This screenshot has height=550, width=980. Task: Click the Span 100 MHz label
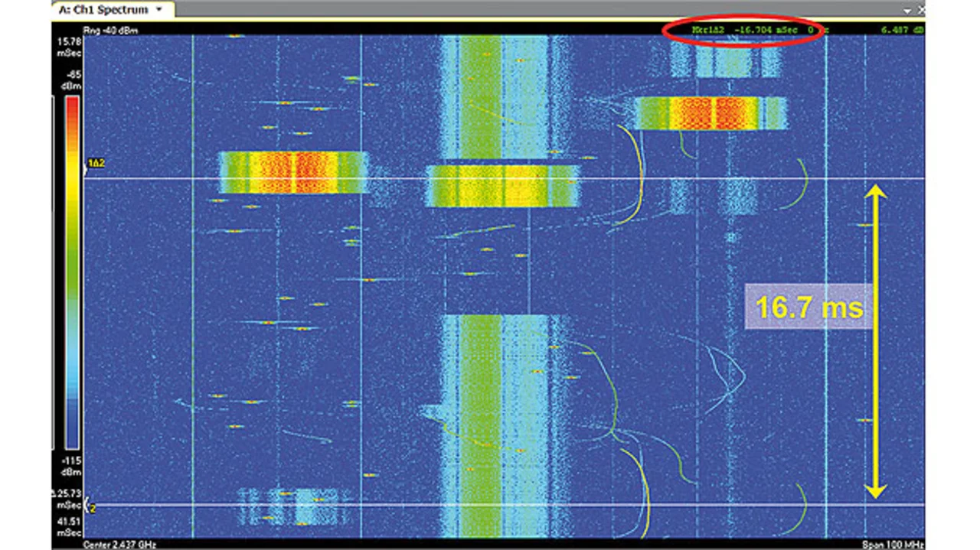(893, 545)
